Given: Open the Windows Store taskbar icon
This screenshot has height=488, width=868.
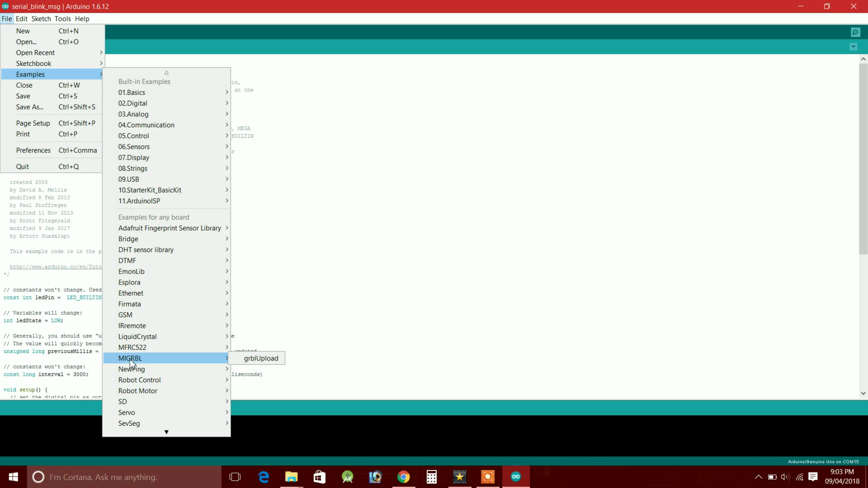Looking at the screenshot, I should 319,477.
